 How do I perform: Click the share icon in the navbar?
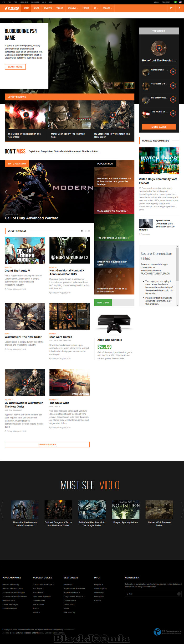171,8
